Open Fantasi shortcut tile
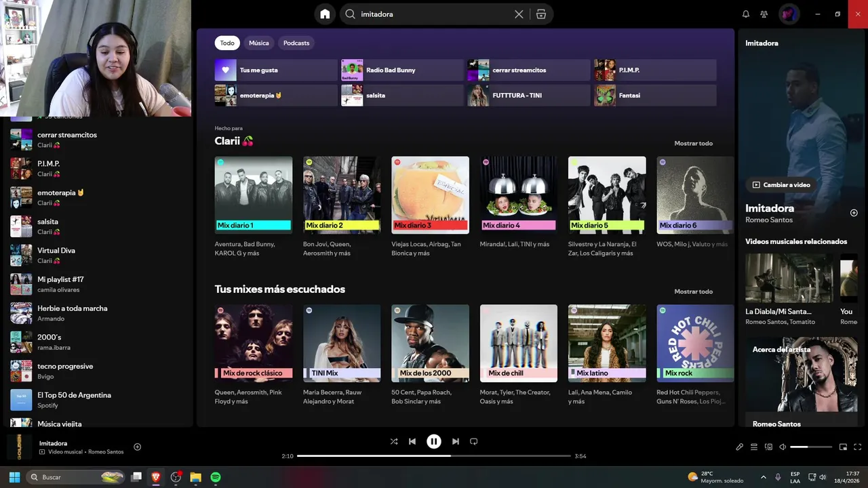The height and width of the screenshot is (488, 868). 655,96
